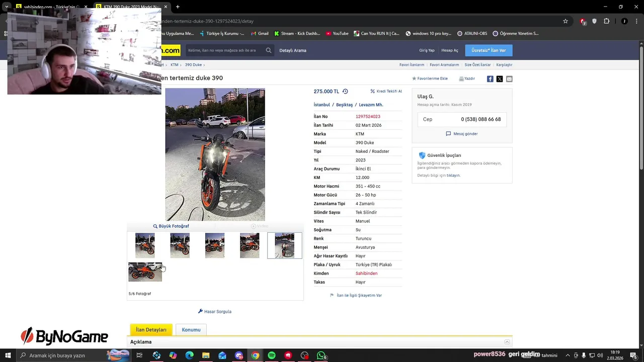Open Can You RUN It bookmark

coord(376,34)
